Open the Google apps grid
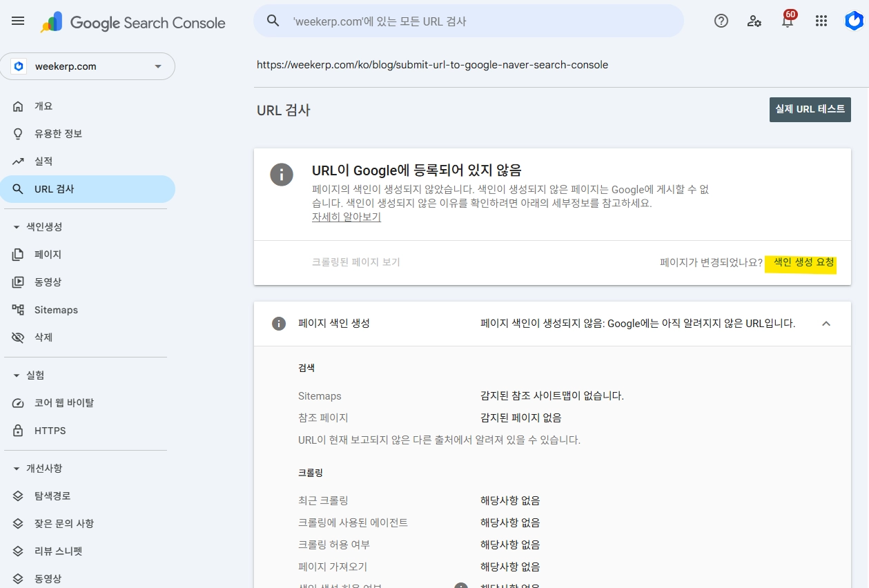 point(821,21)
